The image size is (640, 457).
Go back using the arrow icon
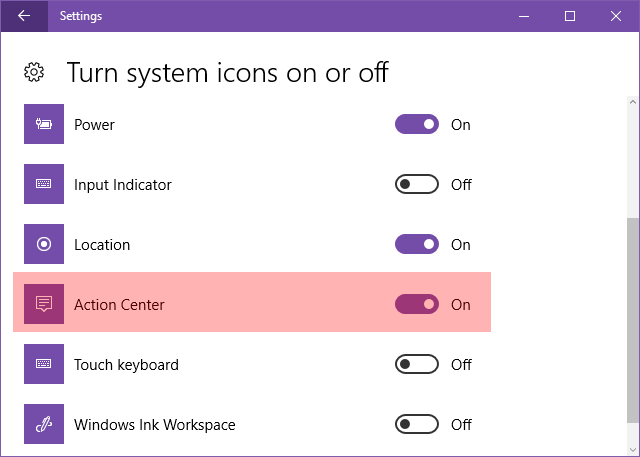pos(24,16)
